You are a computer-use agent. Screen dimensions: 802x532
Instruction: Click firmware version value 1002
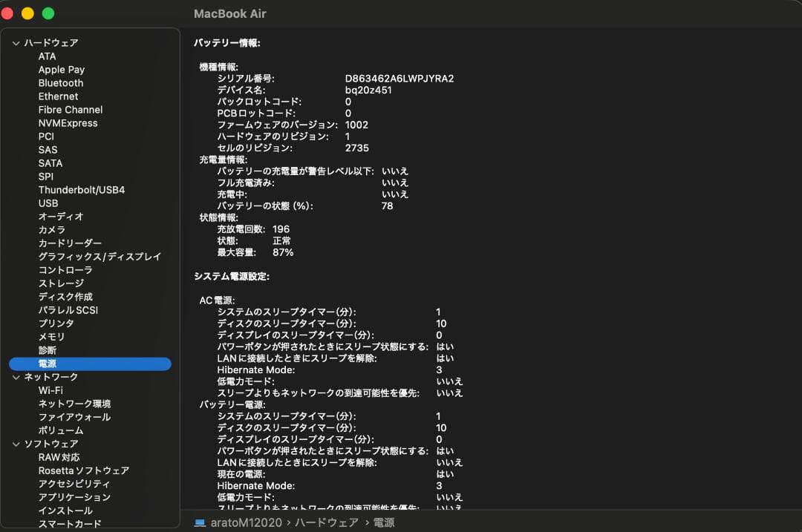[356, 125]
